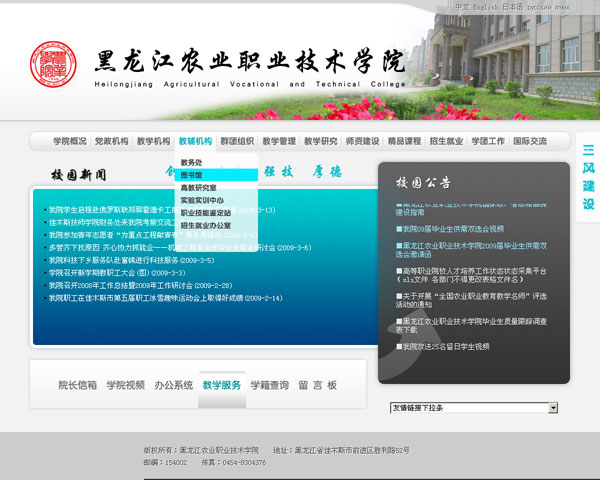The image size is (600, 480).
Task: Open the 学院视频 tab
Action: point(126,385)
